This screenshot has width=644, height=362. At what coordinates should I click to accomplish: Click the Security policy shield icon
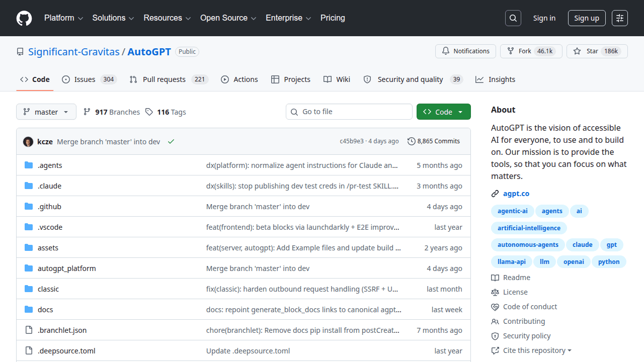click(495, 336)
